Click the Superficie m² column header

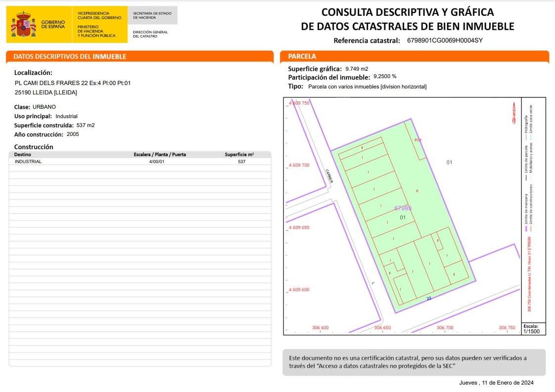tap(239, 154)
